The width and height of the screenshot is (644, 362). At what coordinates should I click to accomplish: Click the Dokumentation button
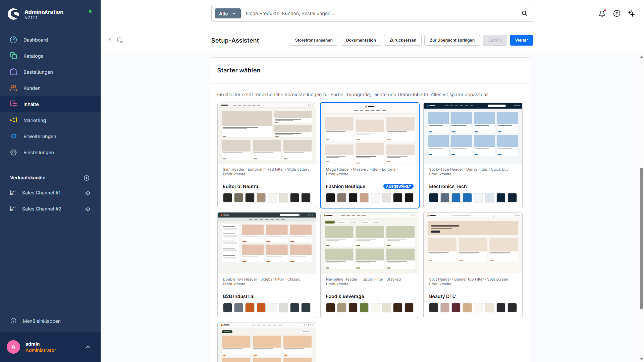click(x=361, y=40)
